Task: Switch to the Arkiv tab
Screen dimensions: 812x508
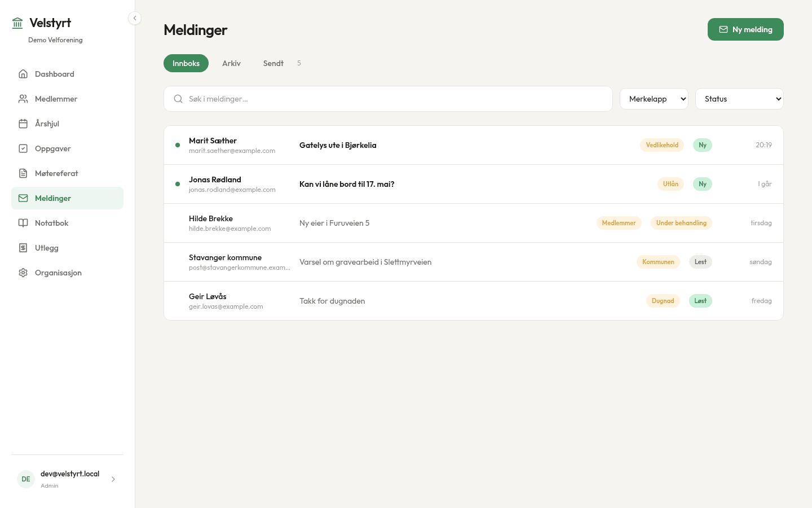Action: [231, 63]
